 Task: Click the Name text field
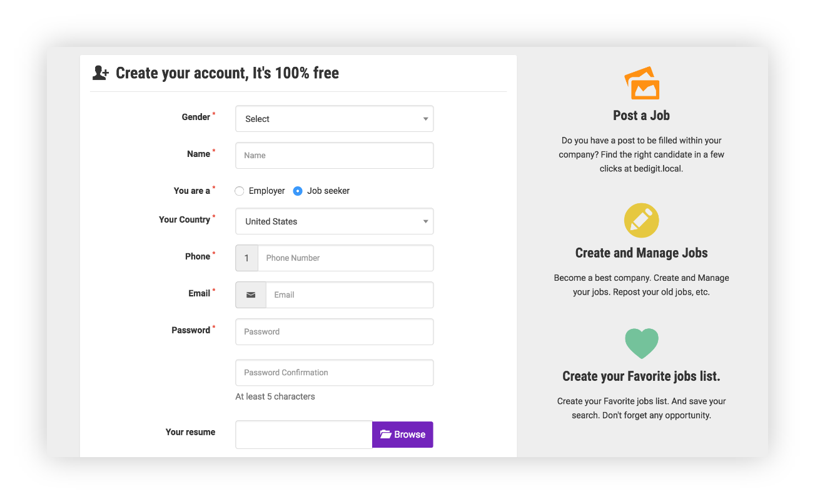point(334,156)
